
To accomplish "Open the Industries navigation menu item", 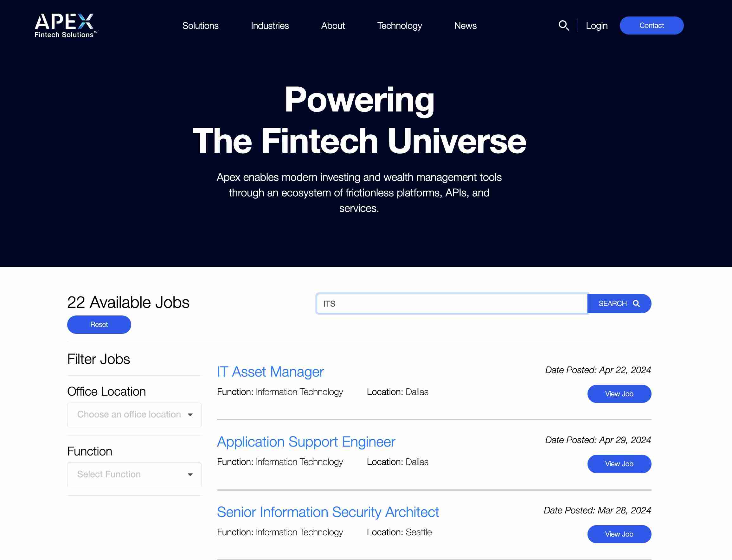I will 269,25.
